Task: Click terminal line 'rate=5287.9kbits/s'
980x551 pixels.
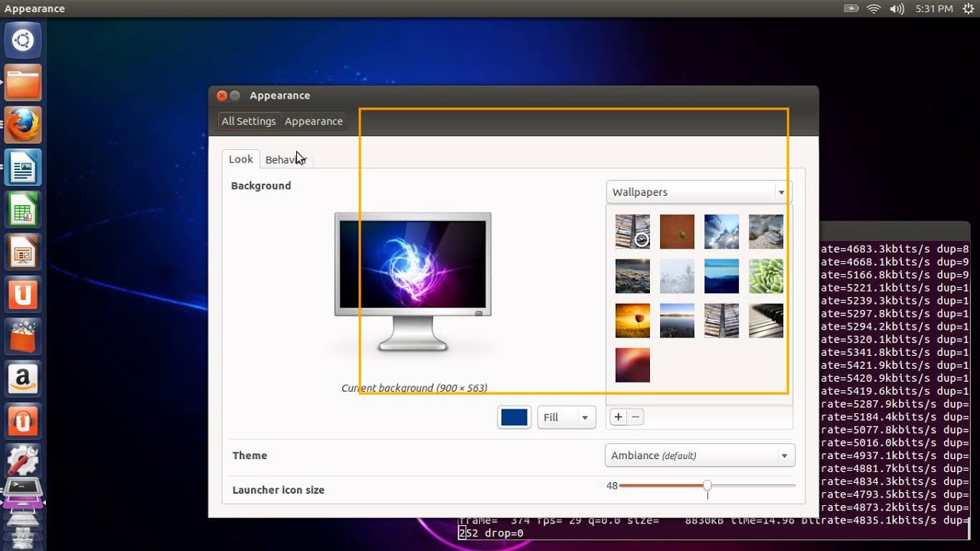Action: coord(875,404)
